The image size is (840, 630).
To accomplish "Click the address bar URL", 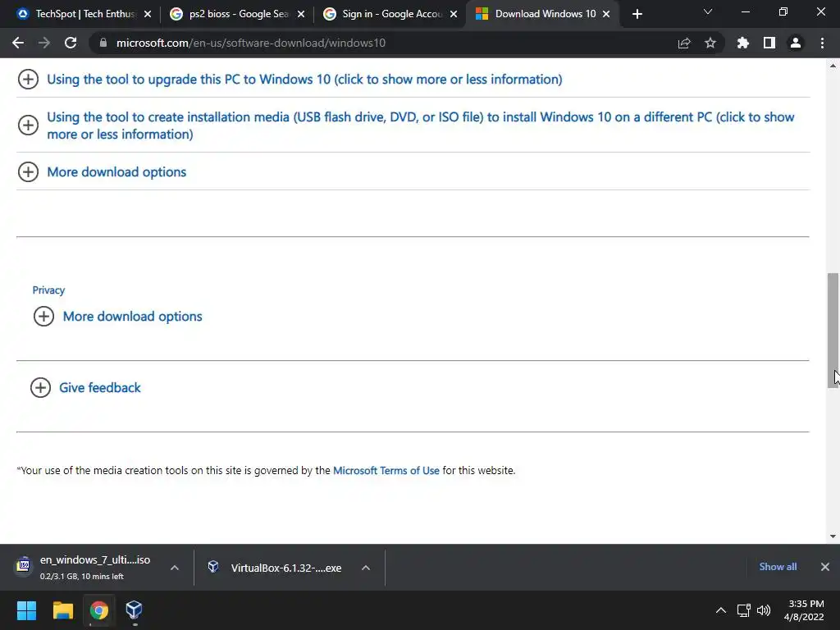I will [x=251, y=43].
